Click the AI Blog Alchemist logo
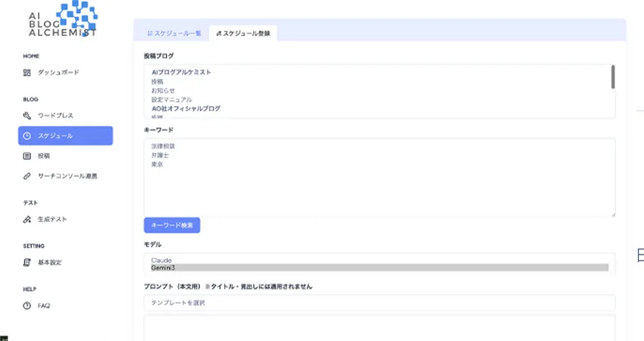 coord(64,20)
